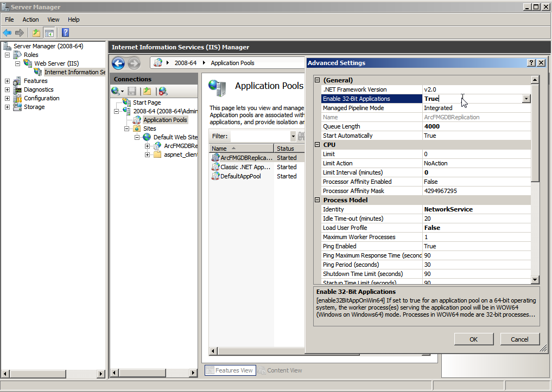Click the home icon in the IIS breadcrumb bar
The width and height of the screenshot is (552, 392).
(x=157, y=63)
